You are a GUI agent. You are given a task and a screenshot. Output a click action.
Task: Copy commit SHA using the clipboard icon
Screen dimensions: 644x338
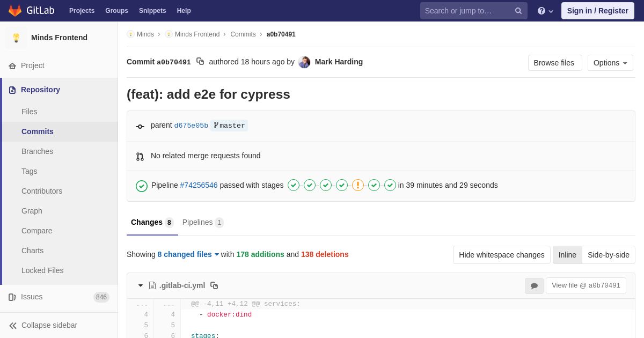coord(200,62)
